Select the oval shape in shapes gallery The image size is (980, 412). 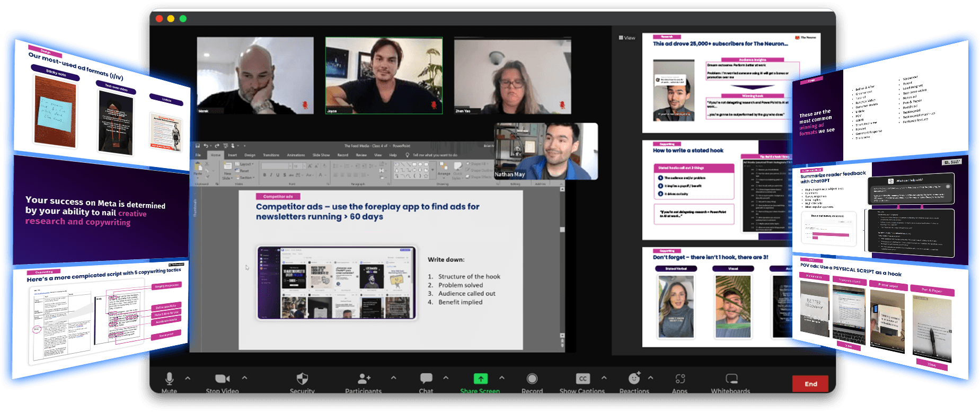point(420,164)
